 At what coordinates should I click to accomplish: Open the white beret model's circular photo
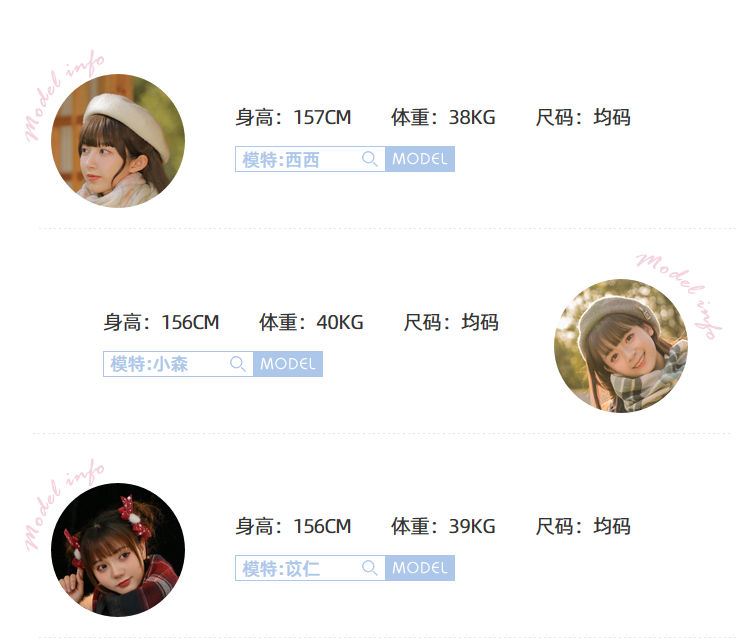[x=118, y=141]
